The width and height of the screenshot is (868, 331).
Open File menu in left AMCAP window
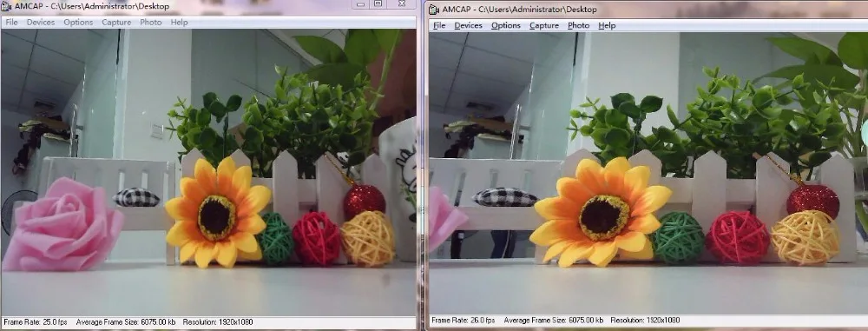click(x=11, y=23)
